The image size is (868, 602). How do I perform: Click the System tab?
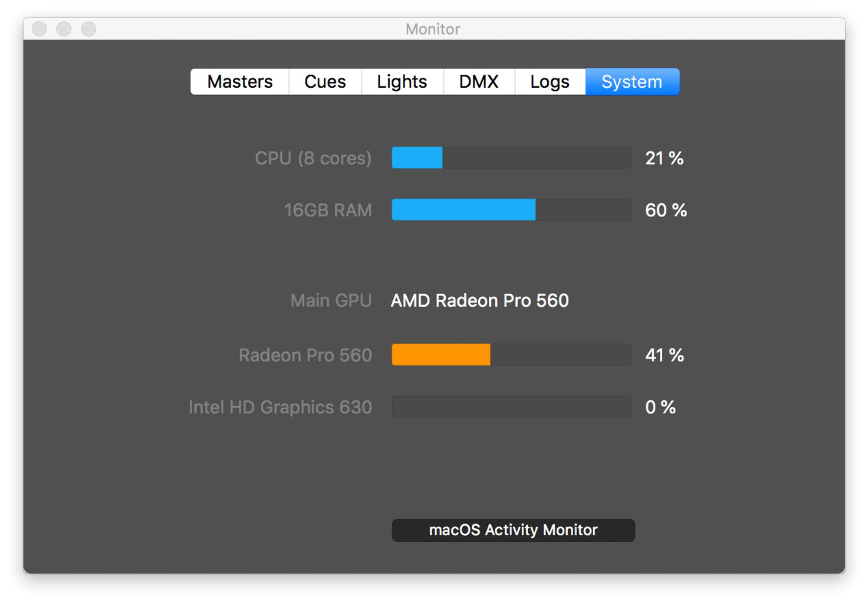point(632,82)
